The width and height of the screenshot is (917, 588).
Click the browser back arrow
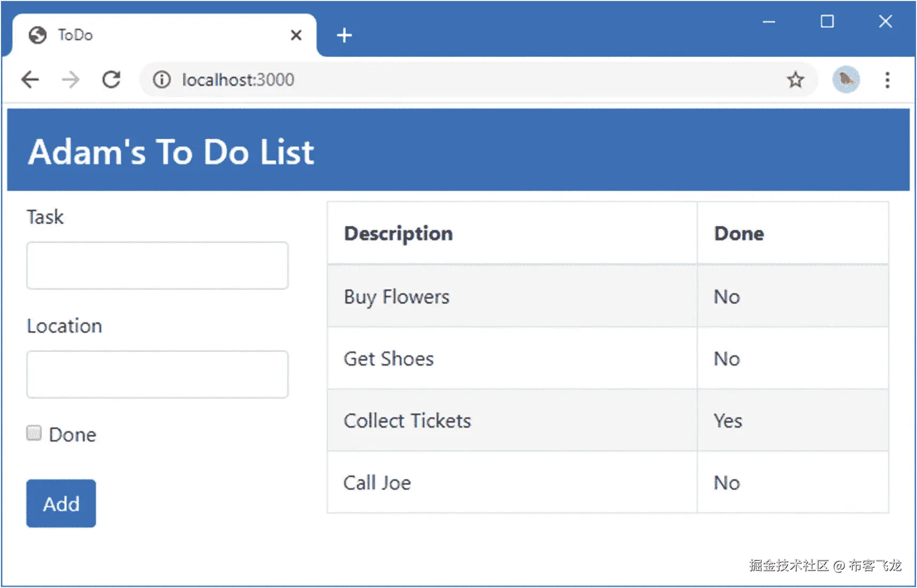tap(30, 80)
